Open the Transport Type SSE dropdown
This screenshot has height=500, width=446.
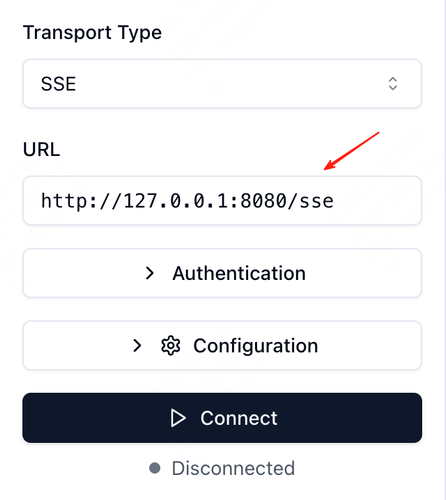click(222, 84)
